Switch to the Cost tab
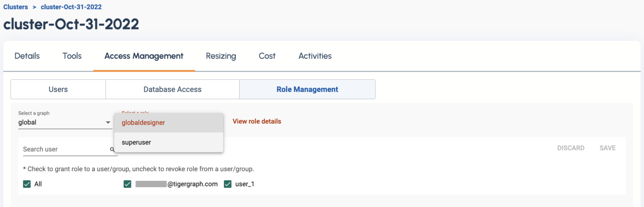The image size is (644, 207). pyautogui.click(x=267, y=56)
